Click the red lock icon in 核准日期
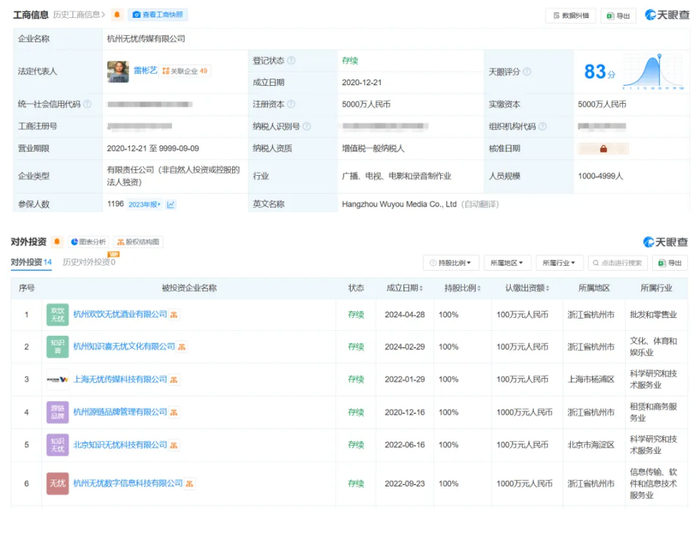The width and height of the screenshot is (700, 533). click(x=603, y=149)
